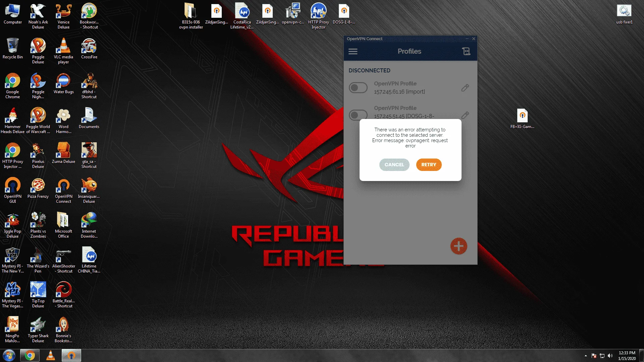Click the Profiles title in OpenVPN header
The image size is (644, 362).
[409, 51]
